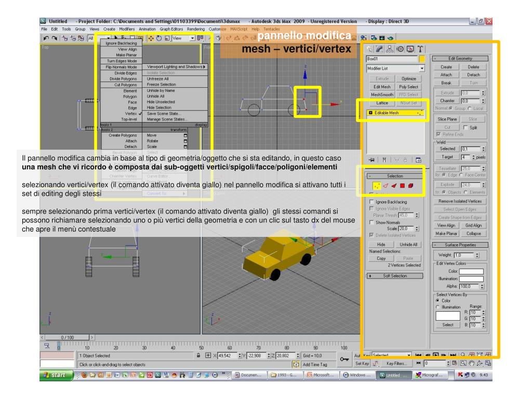Select Elements explode radio button
532x399 pixels.
tap(466, 192)
